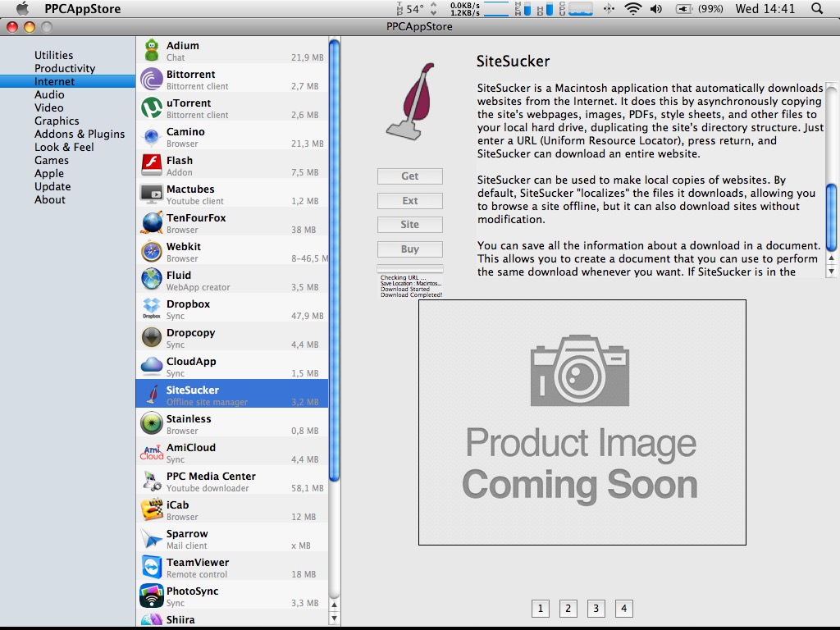Click the description scrollbar thumb
The height and width of the screenshot is (630, 840).
[832, 217]
